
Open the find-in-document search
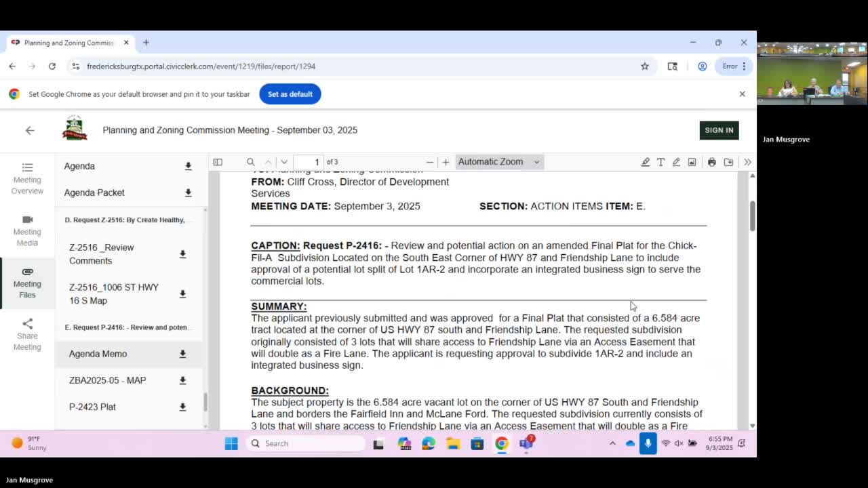[251, 162]
